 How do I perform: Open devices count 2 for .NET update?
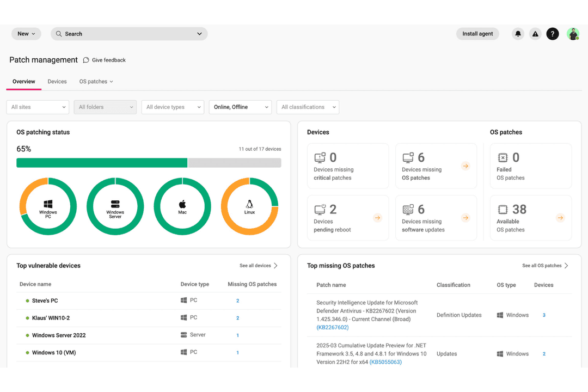click(x=544, y=354)
